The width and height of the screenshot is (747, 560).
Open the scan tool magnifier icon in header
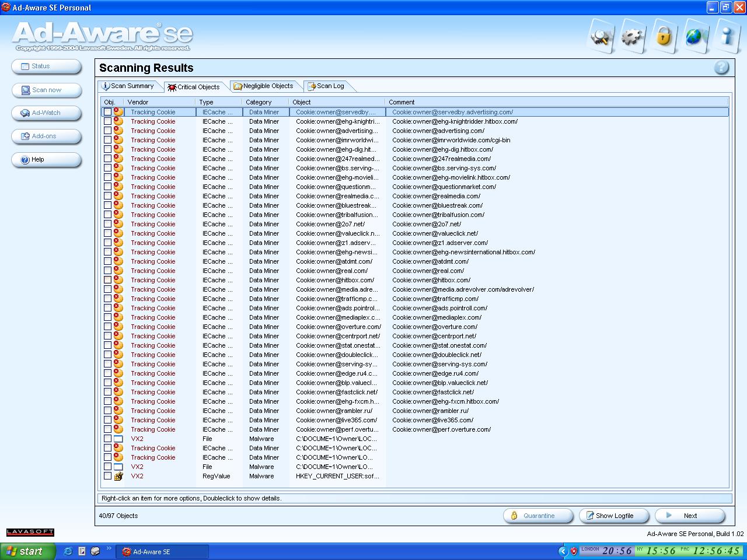pos(601,36)
